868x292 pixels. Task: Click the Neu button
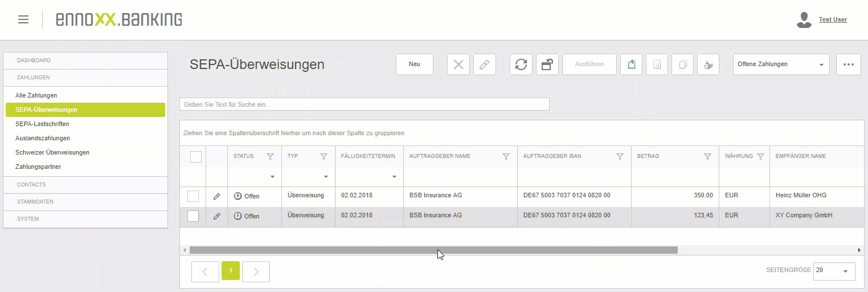415,64
